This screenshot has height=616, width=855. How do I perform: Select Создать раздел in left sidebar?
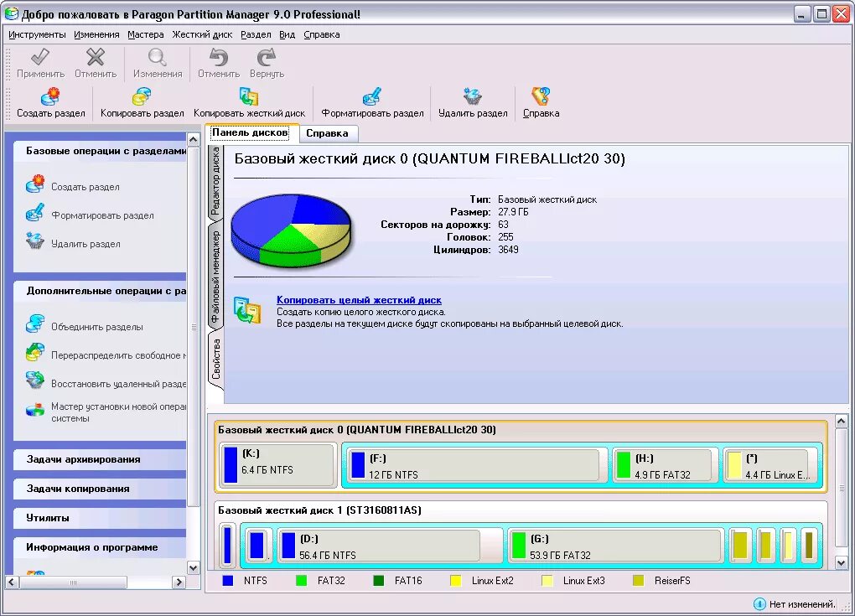[85, 187]
